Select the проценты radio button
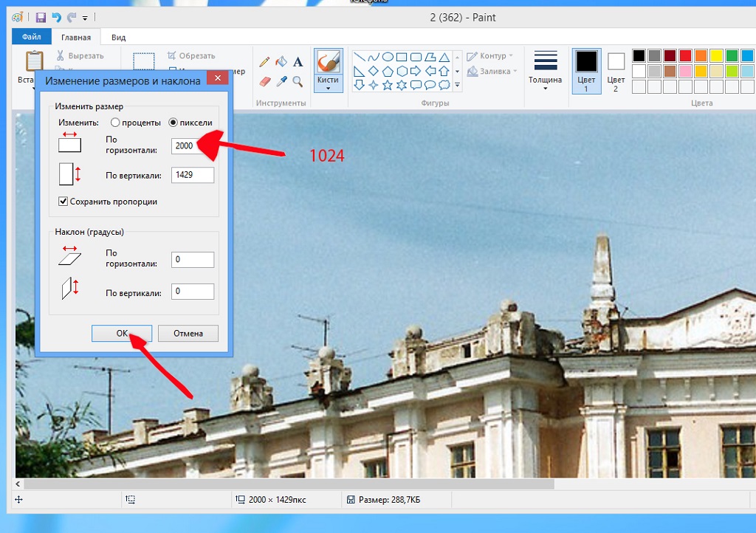This screenshot has height=533, width=756. pos(115,123)
